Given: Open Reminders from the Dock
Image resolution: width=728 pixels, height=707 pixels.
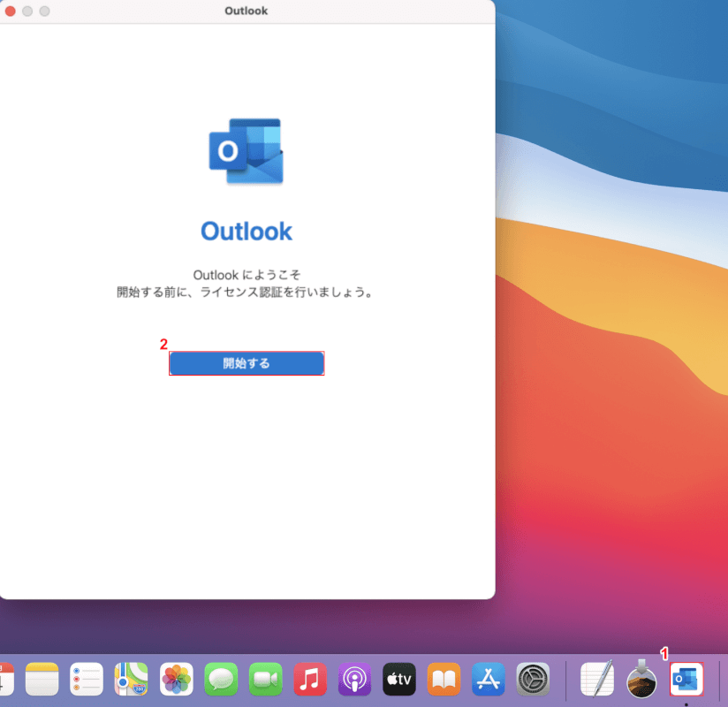Looking at the screenshot, I should 87,679.
